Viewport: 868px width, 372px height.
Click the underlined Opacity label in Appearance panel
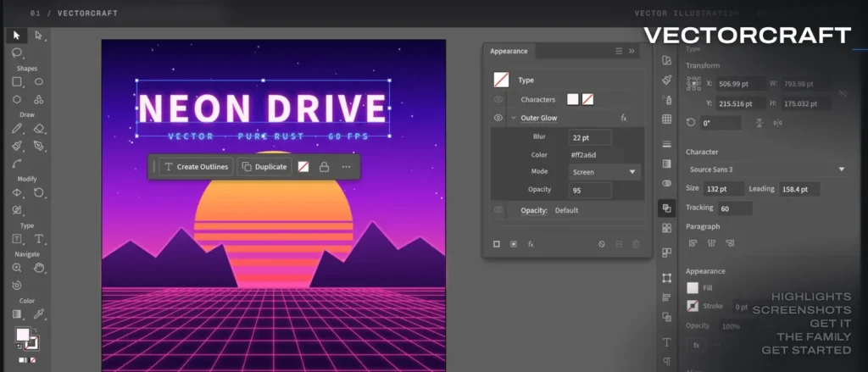534,210
